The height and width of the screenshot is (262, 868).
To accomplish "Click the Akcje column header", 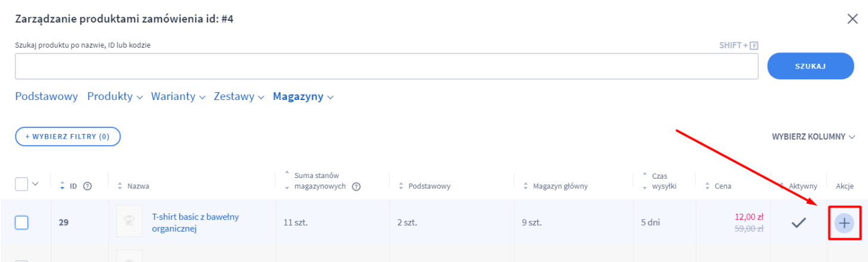I will pos(845,186).
